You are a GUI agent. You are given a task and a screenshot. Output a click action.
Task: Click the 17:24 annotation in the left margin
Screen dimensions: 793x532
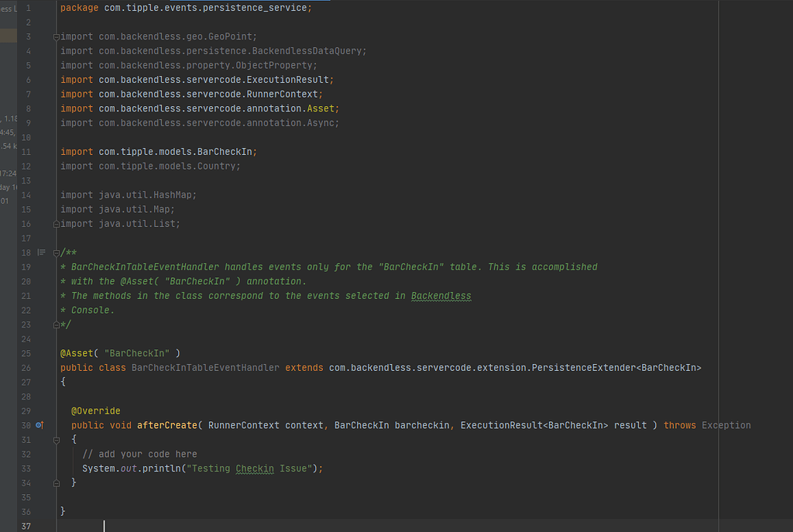click(9, 173)
